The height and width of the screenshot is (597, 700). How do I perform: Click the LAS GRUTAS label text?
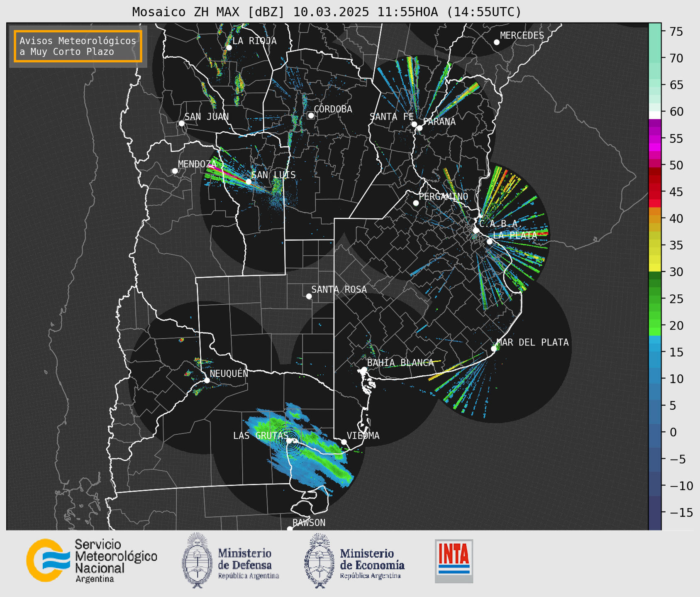pos(260,436)
